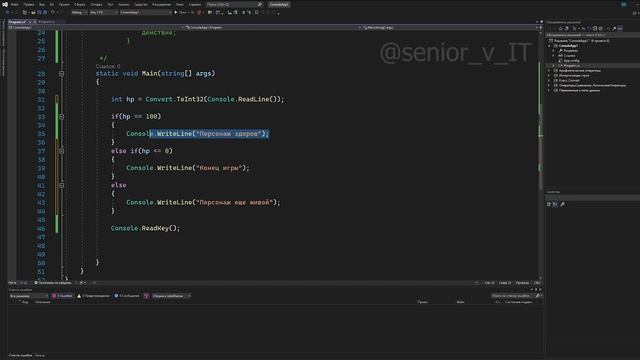Open the Отладка menu
The image size is (640, 360).
click(96, 4)
